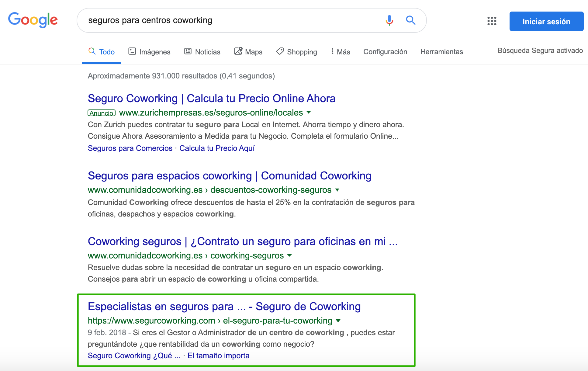
Task: Click the Iniciar sesión button
Action: (x=546, y=21)
